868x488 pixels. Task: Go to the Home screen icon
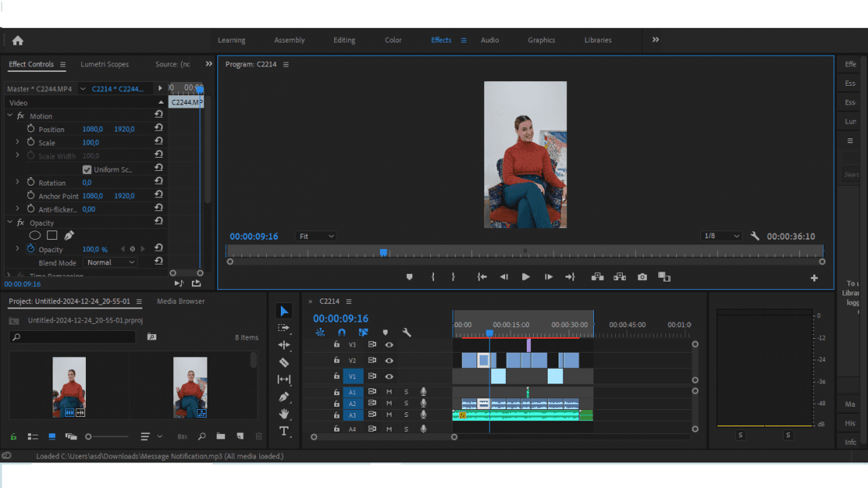click(x=18, y=40)
